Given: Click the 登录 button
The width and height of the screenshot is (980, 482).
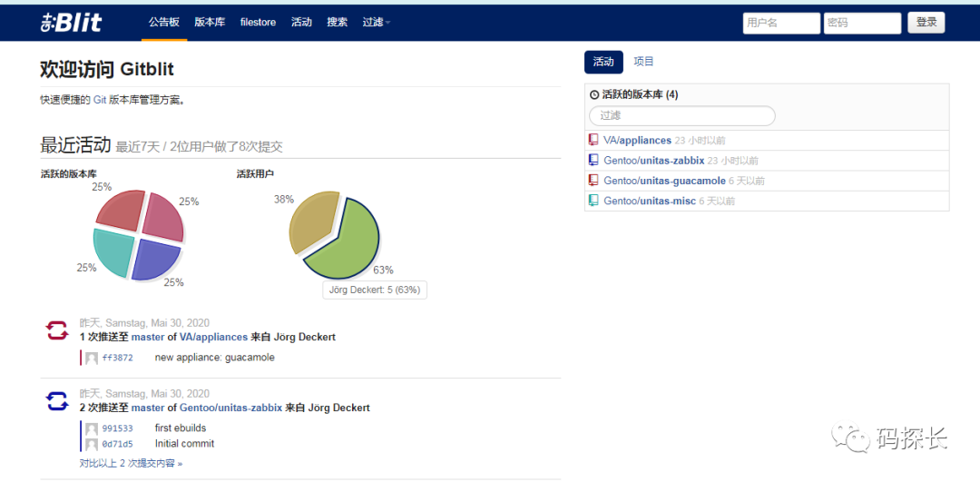Looking at the screenshot, I should tap(926, 23).
